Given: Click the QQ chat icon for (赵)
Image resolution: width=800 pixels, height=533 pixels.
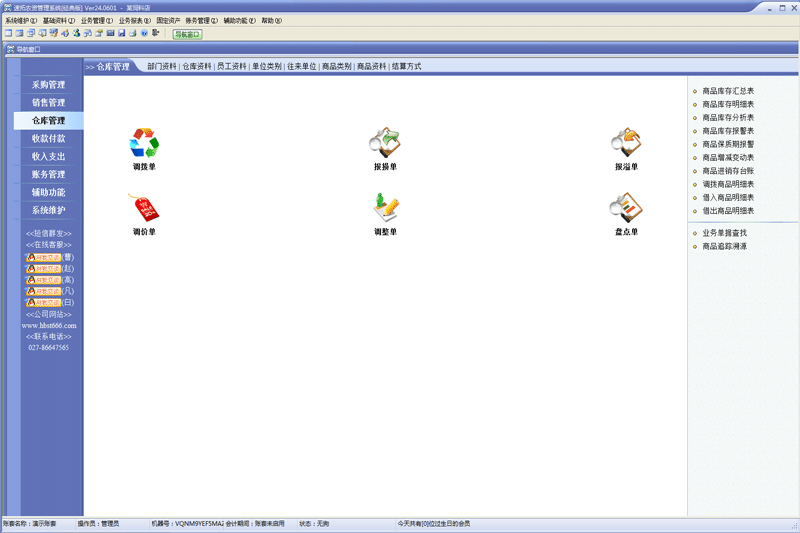Looking at the screenshot, I should click(43, 269).
